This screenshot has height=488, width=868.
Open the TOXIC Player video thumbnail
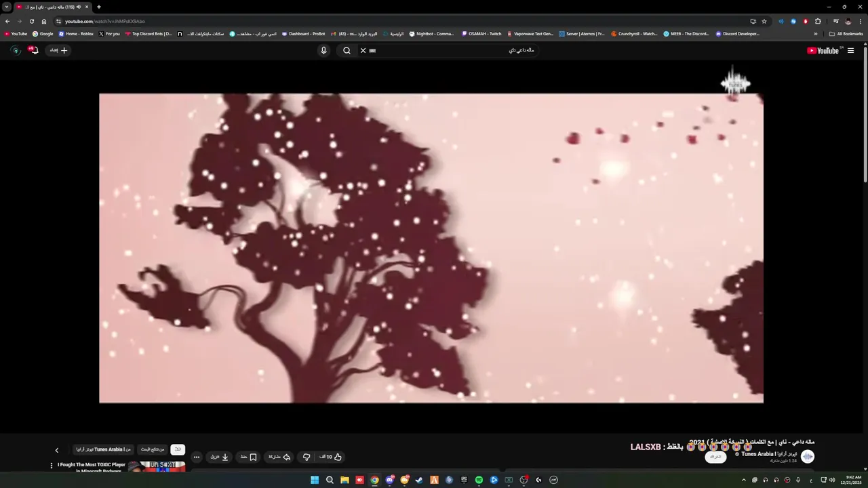[x=157, y=466]
